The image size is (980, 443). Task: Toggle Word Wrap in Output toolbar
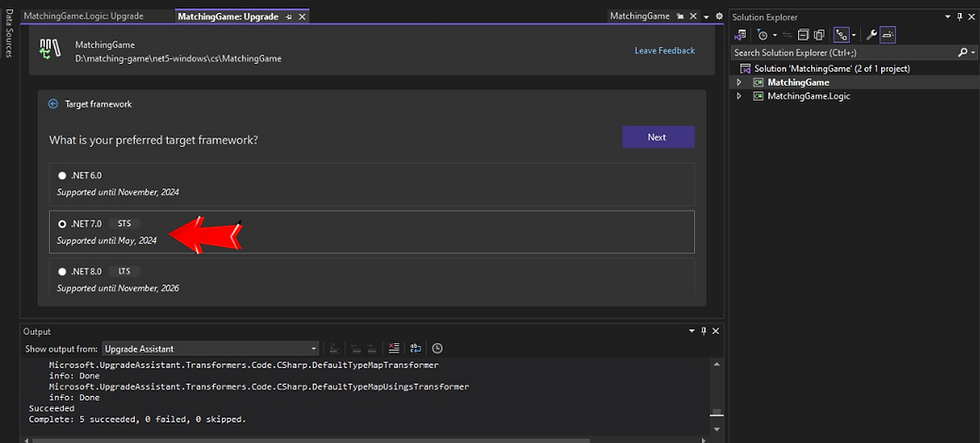pyautogui.click(x=416, y=348)
